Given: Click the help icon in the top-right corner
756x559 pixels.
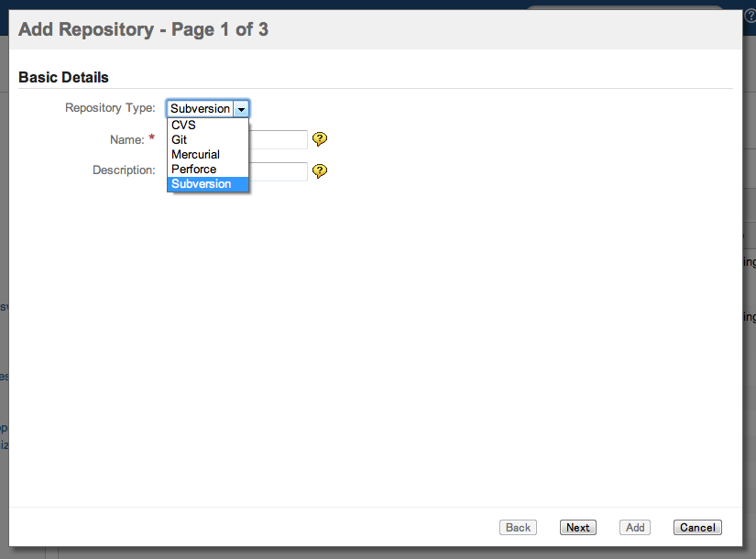Looking at the screenshot, I should [x=751, y=16].
